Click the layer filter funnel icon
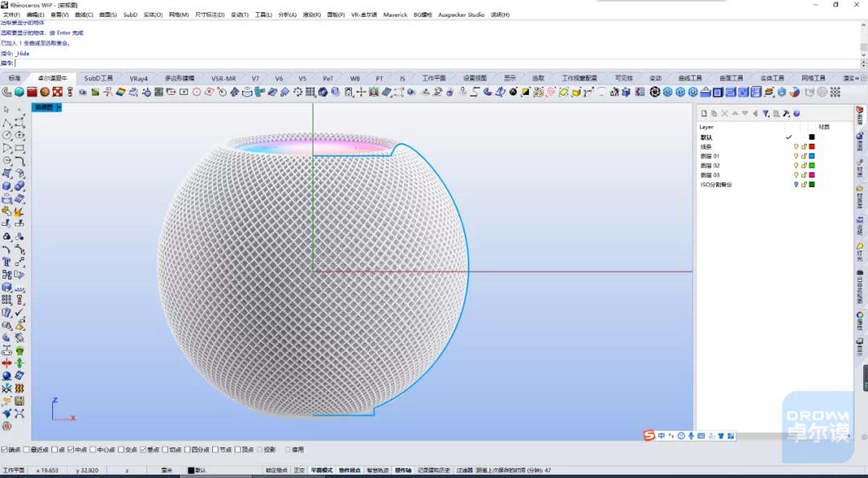The width and height of the screenshot is (868, 478). 766,113
